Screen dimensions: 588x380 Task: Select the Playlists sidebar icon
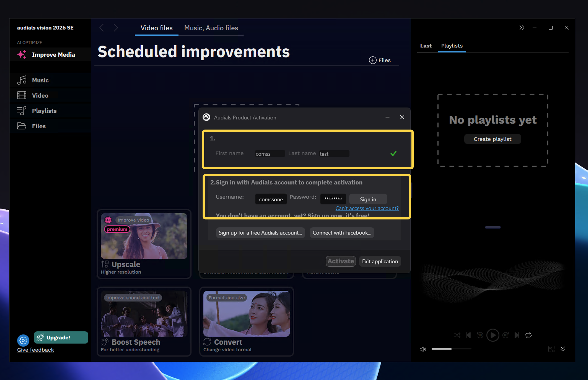pyautogui.click(x=22, y=111)
